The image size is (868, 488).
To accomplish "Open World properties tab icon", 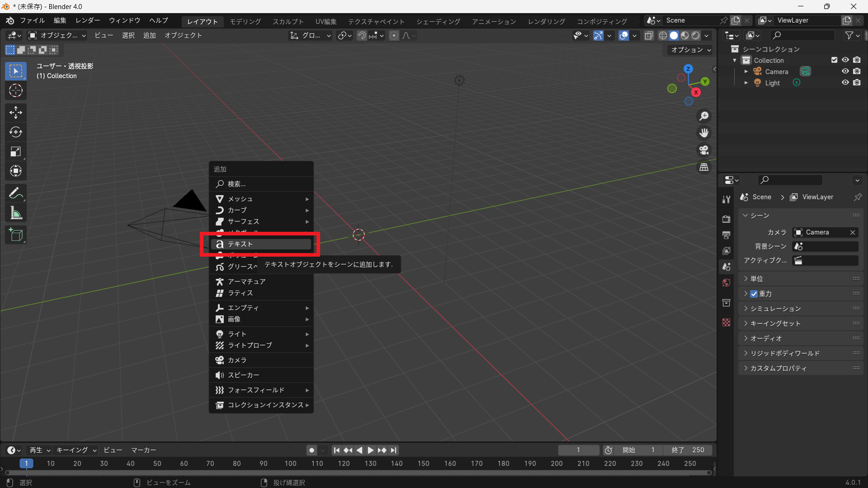I will point(726,283).
